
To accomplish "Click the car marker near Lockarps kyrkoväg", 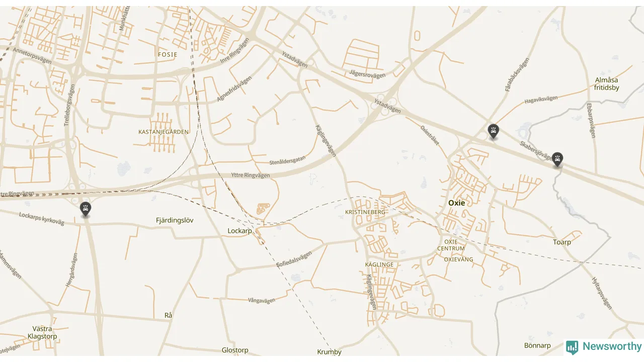I will 86,209.
